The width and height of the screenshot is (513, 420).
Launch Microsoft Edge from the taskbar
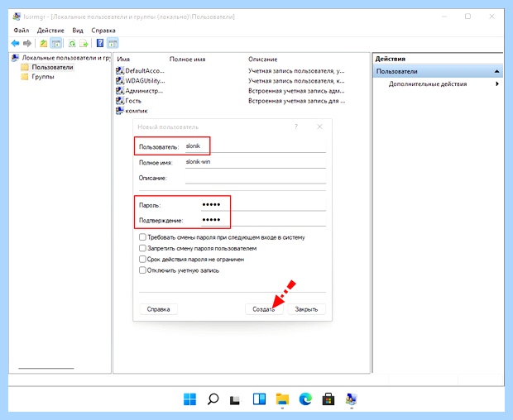point(305,399)
